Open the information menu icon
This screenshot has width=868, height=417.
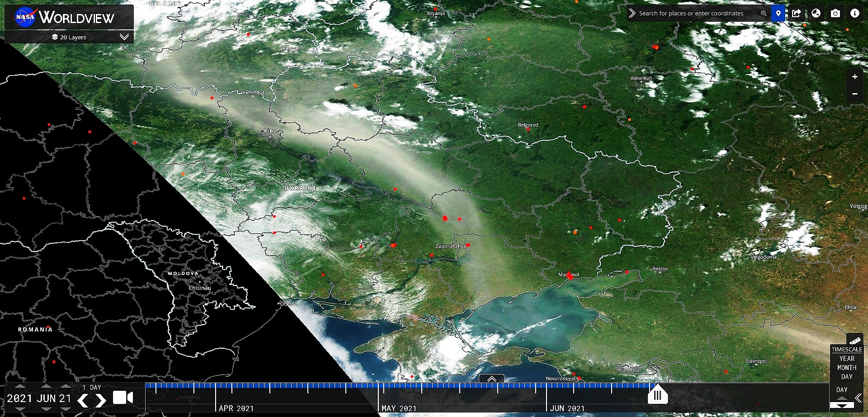tap(854, 14)
